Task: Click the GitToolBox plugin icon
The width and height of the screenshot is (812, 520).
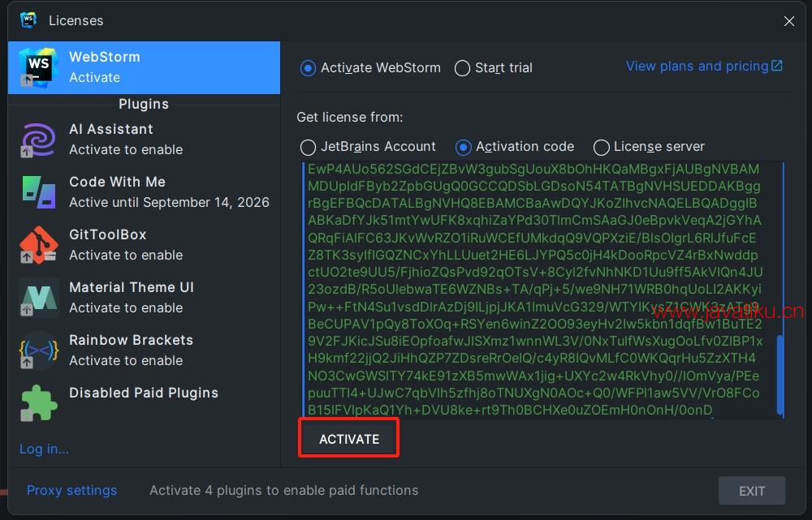Action: pyautogui.click(x=38, y=245)
